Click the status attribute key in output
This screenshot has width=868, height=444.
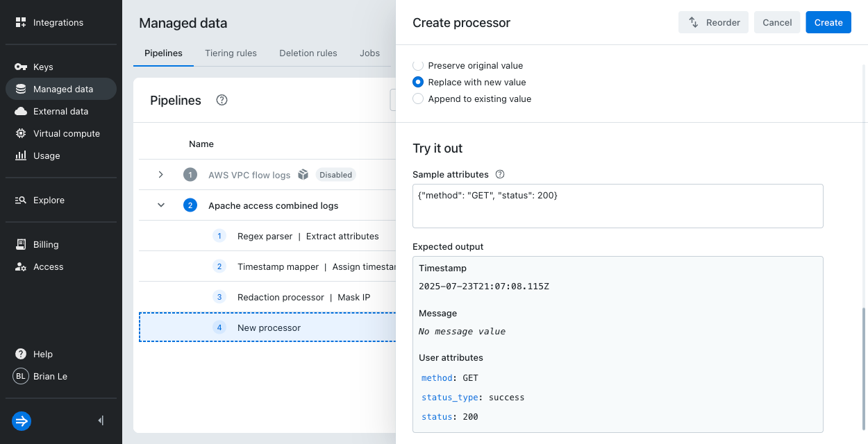[x=437, y=417]
